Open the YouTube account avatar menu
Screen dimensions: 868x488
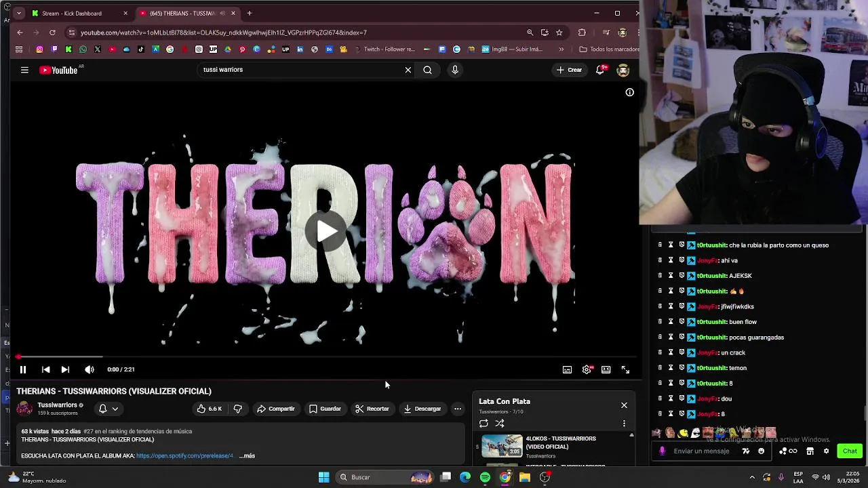coord(623,70)
